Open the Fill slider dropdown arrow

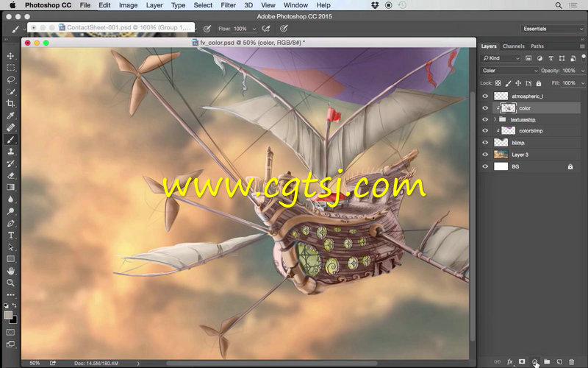point(583,83)
